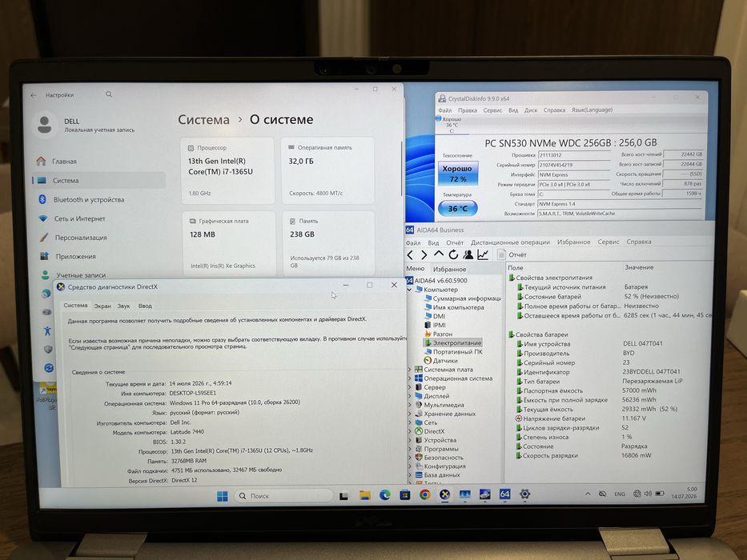
Task: Click Графическая плата card in Settings
Action: (x=229, y=243)
